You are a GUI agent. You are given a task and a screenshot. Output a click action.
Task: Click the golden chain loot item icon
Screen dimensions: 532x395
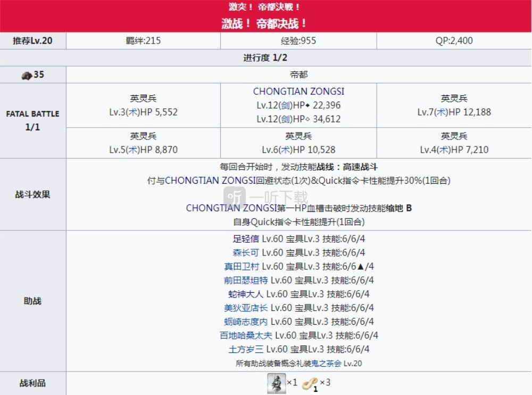(309, 383)
